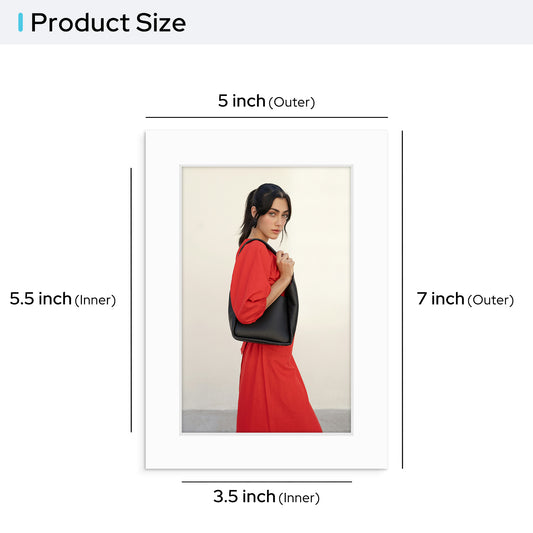The height and width of the screenshot is (533, 533).
Task: Click the word Size in the heading
Action: pos(161,23)
